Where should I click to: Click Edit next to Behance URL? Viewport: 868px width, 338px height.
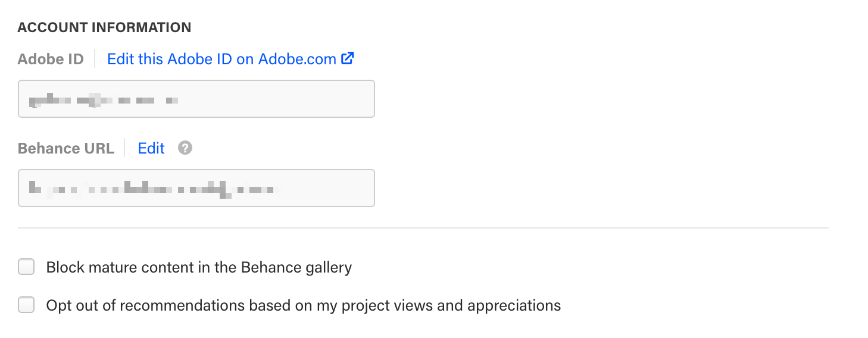151,148
